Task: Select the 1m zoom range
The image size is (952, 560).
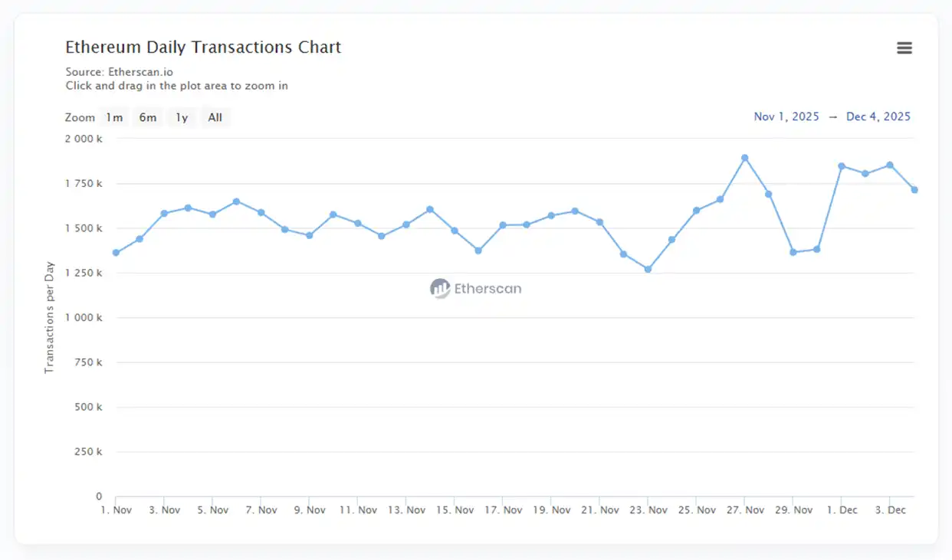Action: (x=114, y=117)
